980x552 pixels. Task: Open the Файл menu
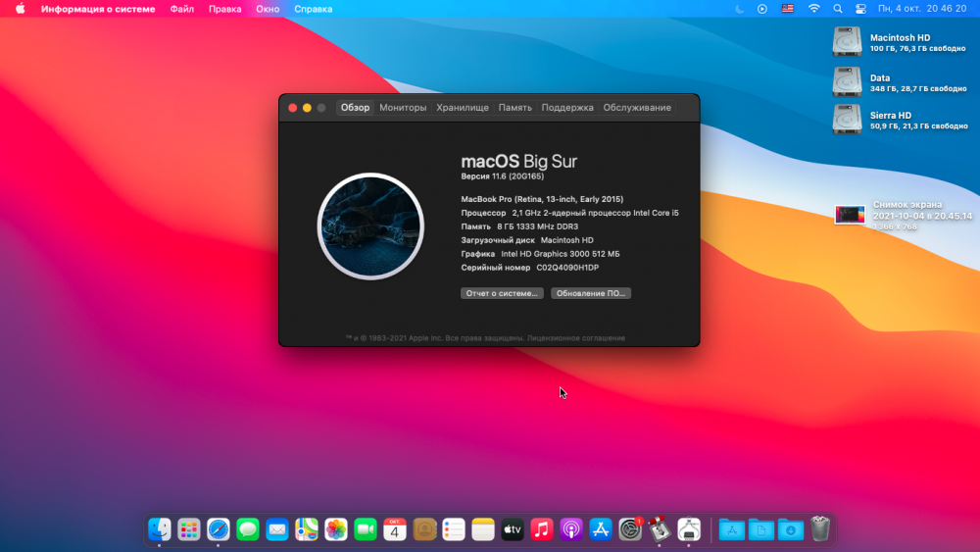182,9
